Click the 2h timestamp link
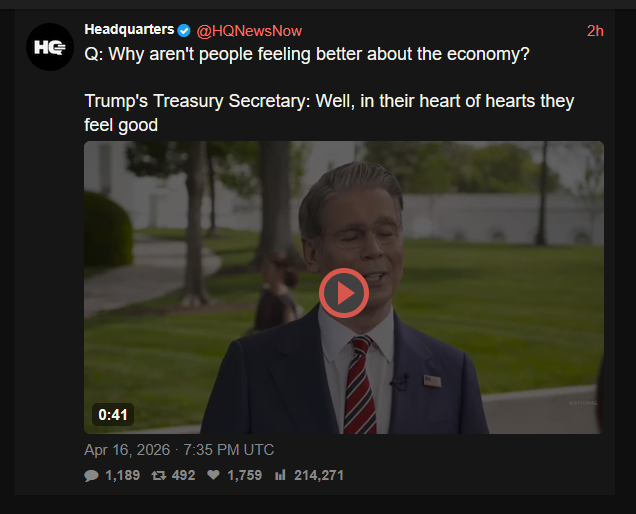Viewport: 636px width, 514px height. click(x=595, y=31)
